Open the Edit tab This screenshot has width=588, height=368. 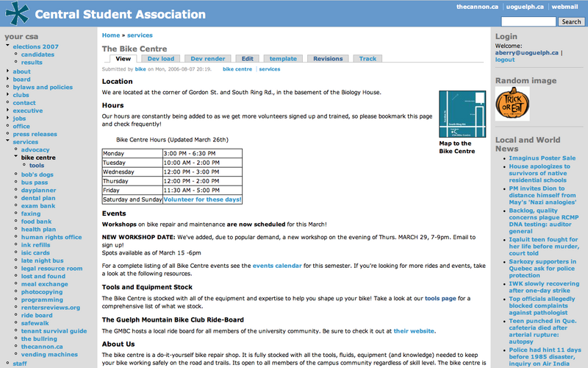click(x=247, y=59)
